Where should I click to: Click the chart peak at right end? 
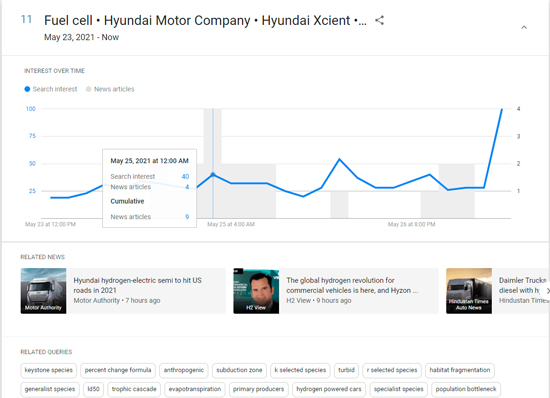502,109
